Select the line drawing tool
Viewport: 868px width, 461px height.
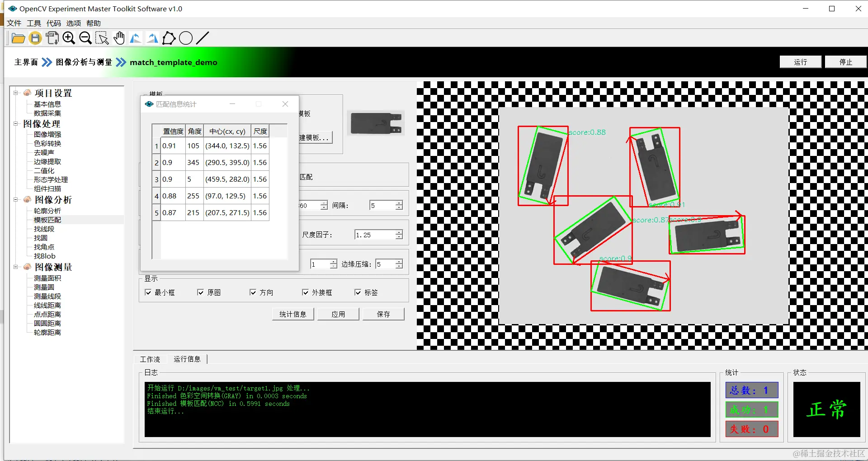pos(203,38)
